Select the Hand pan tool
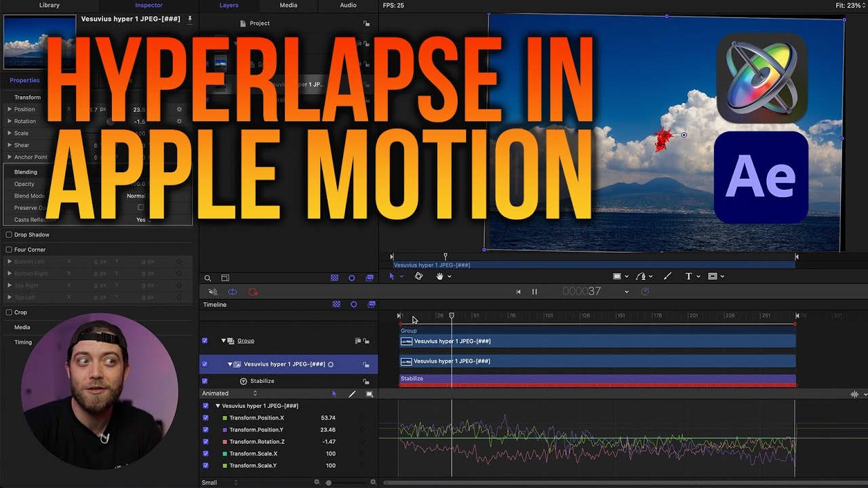 click(439, 277)
